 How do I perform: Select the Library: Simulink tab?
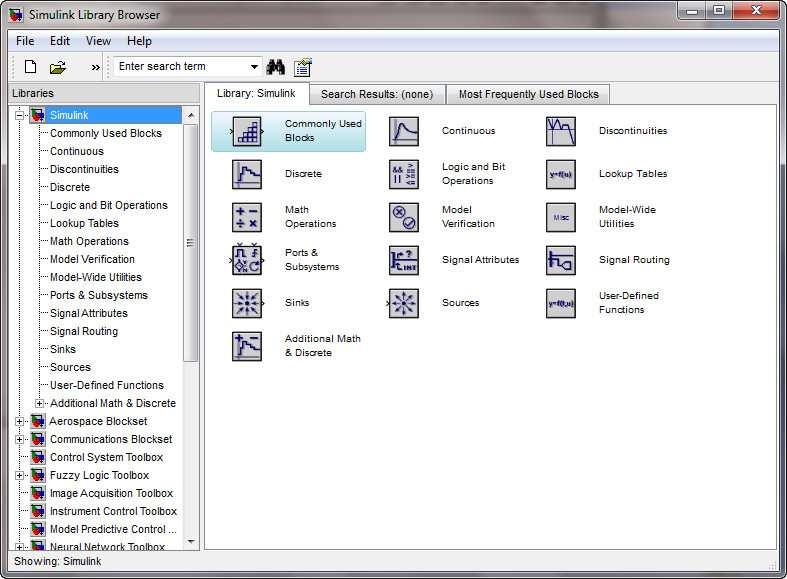256,93
